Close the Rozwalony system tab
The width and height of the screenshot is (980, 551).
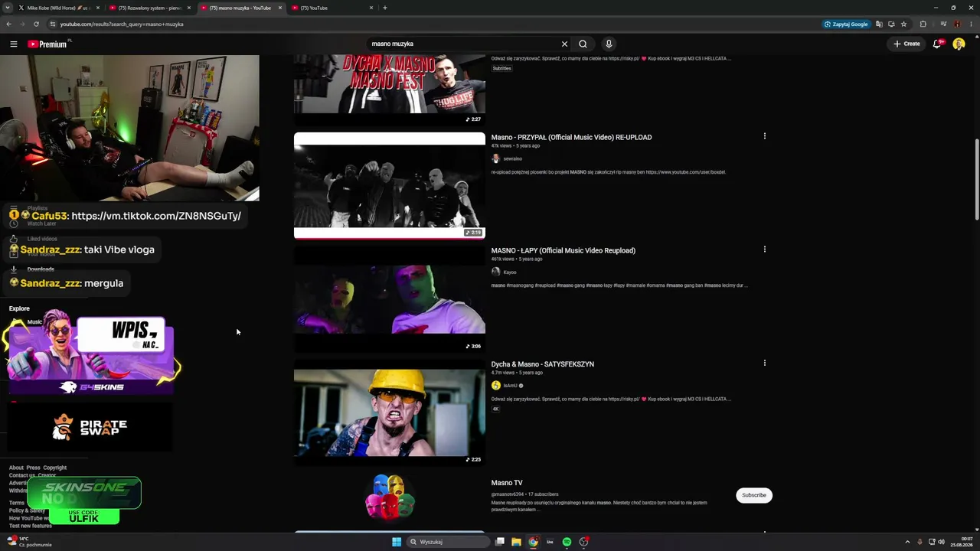[189, 8]
